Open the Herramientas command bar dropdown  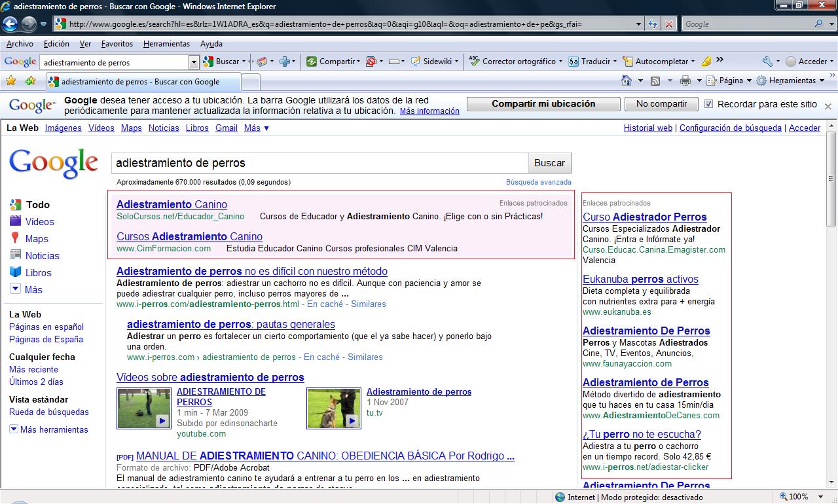pos(790,81)
